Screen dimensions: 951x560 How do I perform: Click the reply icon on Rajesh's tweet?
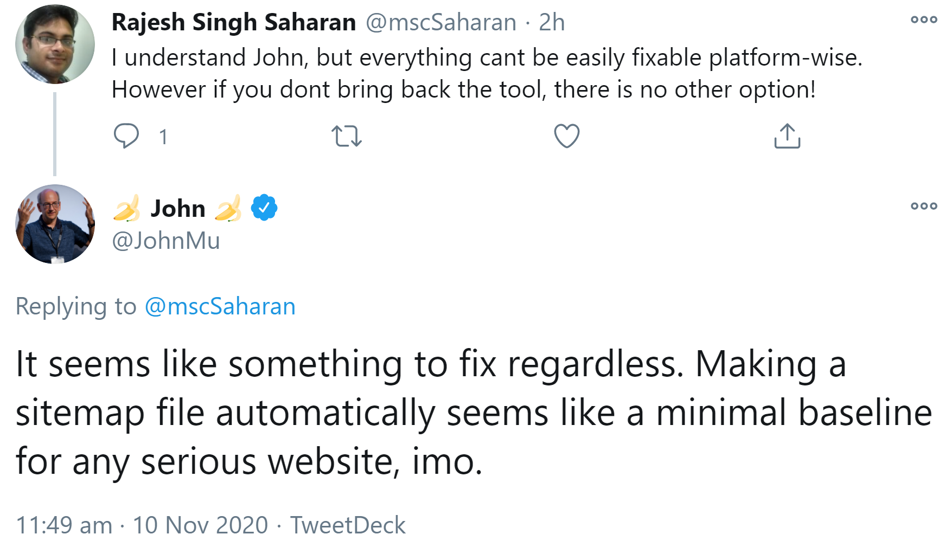(126, 136)
